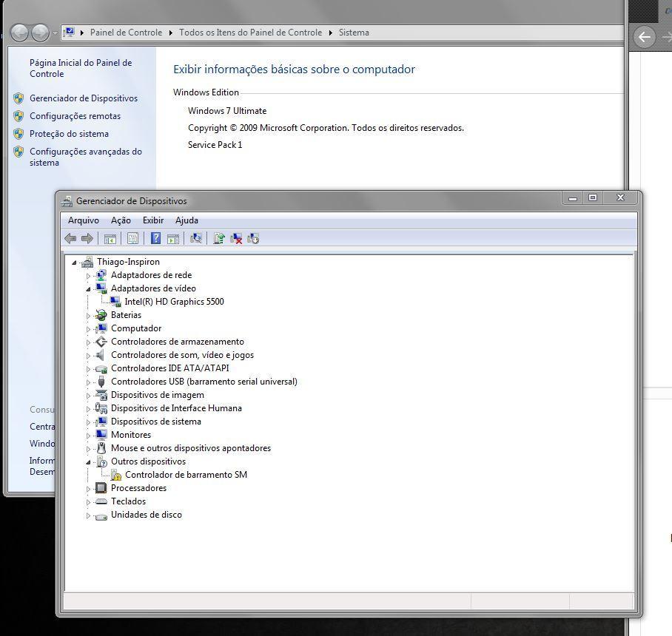Click the Thiago-Inspiron computer root icon
This screenshot has height=636, width=672.
[x=87, y=262]
